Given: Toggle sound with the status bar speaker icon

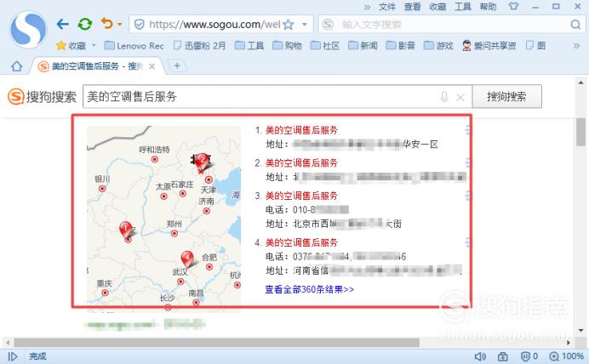Looking at the screenshot, I should click(x=480, y=356).
